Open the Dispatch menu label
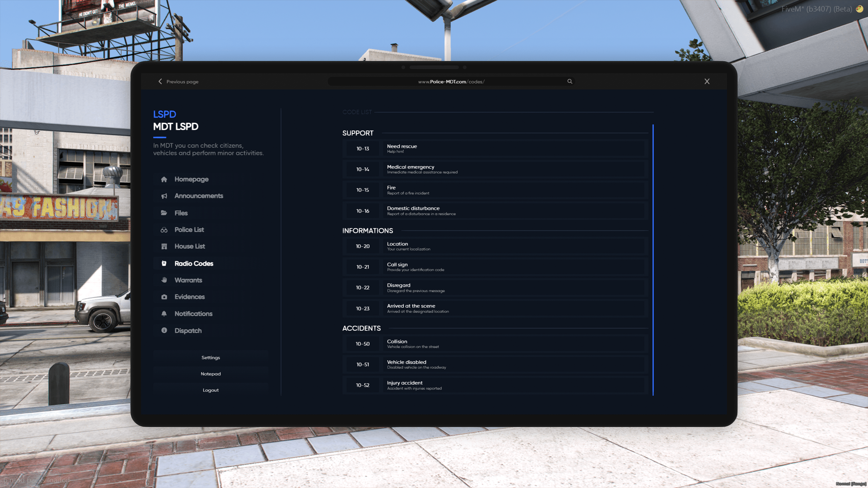The width and height of the screenshot is (868, 488). 188,330
